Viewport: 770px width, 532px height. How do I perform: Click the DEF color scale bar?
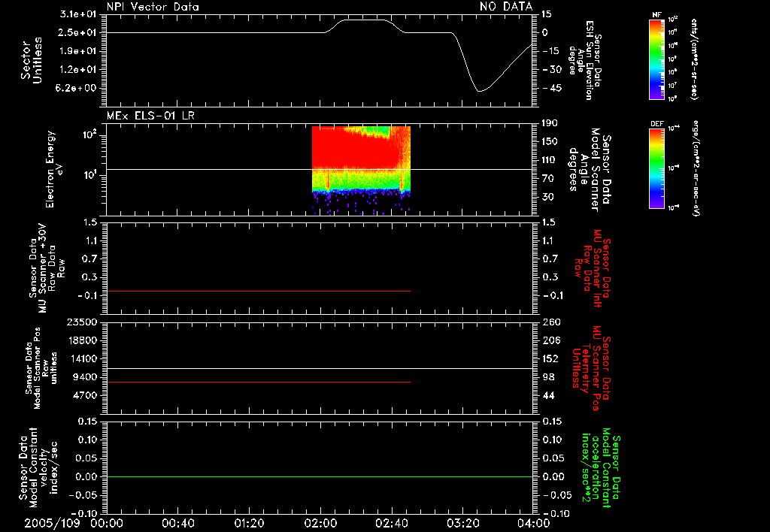(656, 169)
